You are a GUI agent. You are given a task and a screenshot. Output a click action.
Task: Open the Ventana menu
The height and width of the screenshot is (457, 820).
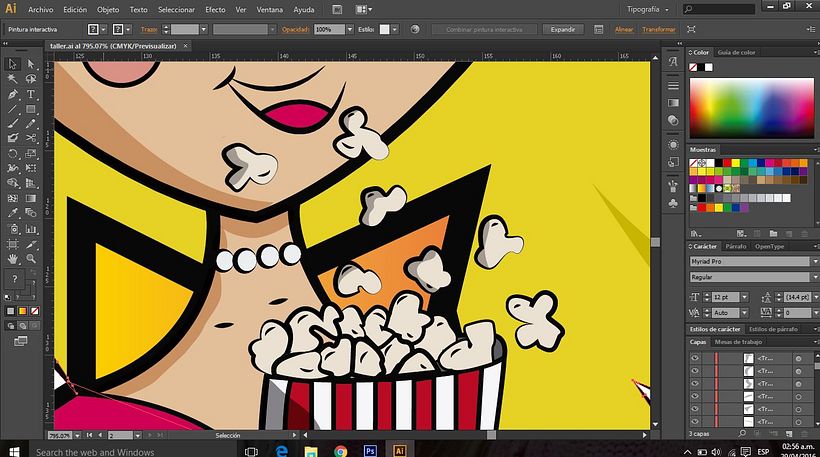(x=269, y=9)
